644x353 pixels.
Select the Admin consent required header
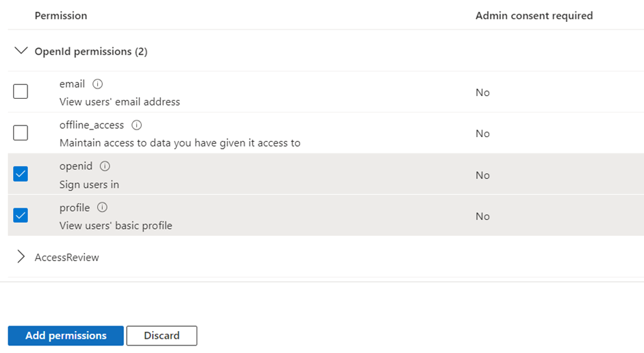(x=534, y=15)
